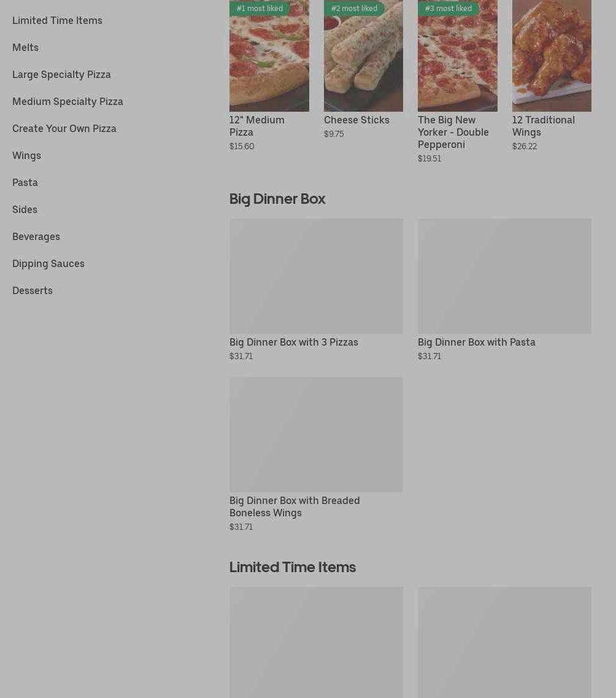Image resolution: width=616 pixels, height=698 pixels.
Task: Go to Large Specialty Pizza section
Action: point(61,74)
